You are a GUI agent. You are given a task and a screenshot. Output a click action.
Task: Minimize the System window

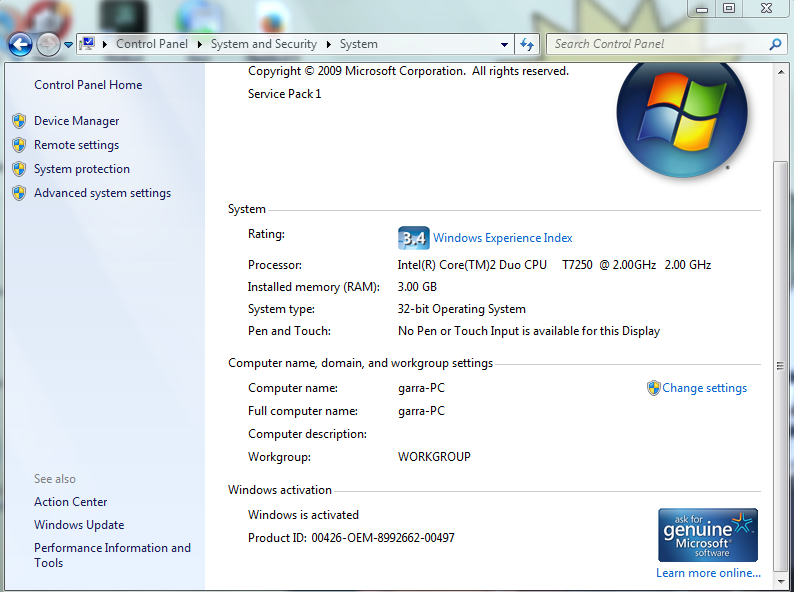(701, 9)
